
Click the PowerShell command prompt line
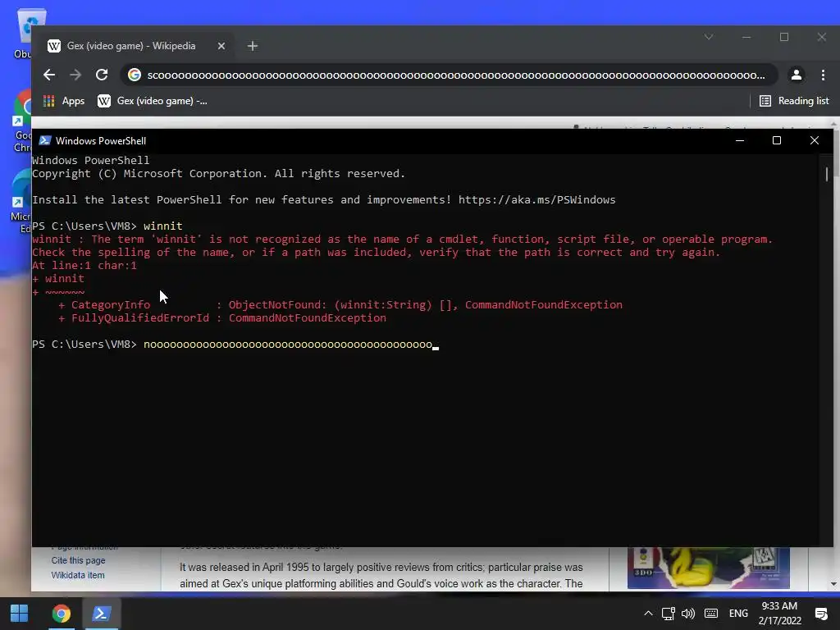(x=235, y=345)
